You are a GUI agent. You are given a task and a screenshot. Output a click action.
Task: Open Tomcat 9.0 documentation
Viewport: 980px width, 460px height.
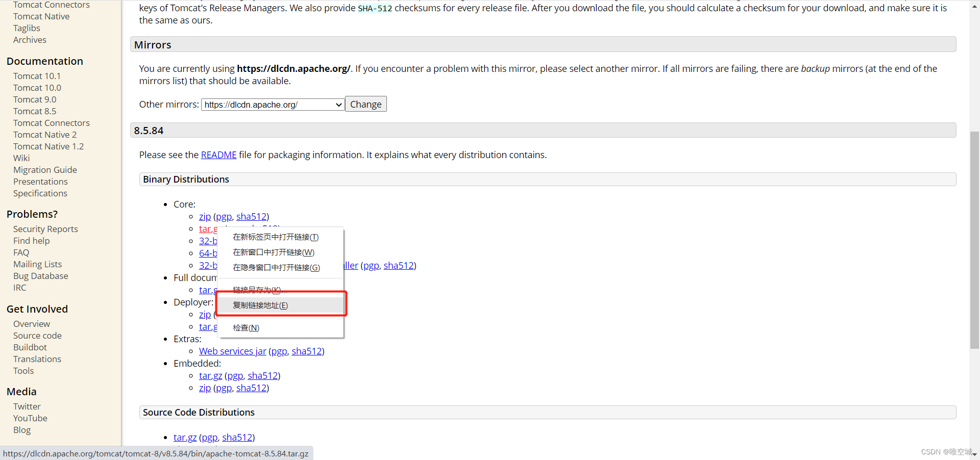(x=35, y=99)
